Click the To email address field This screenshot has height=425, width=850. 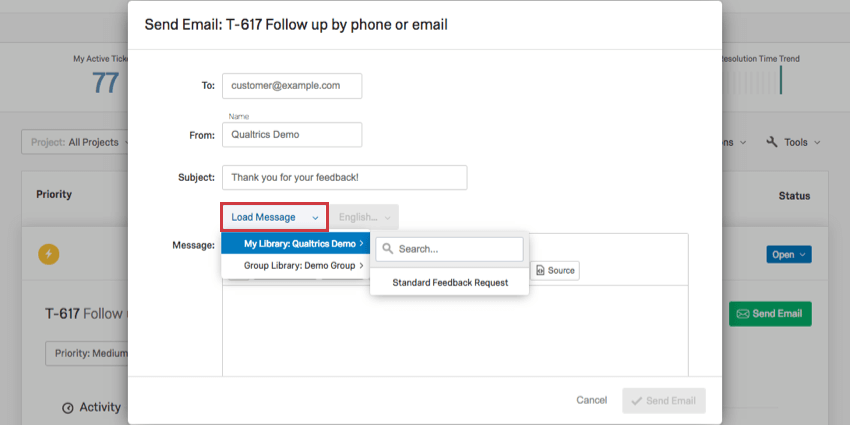coord(292,86)
